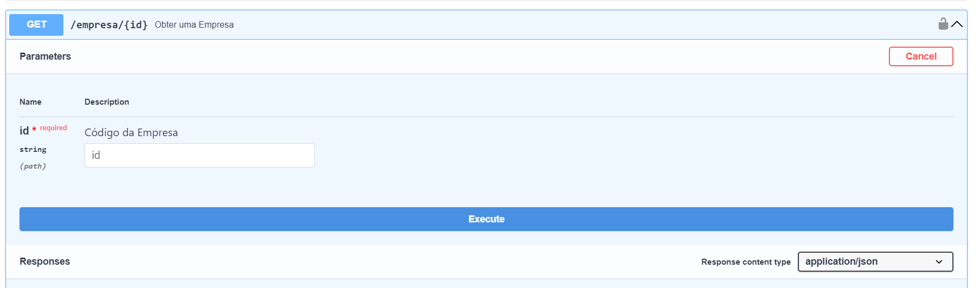Image resolution: width=980 pixels, height=288 pixels.
Task: Click the /empresa/{id} endpoint path
Action: (109, 25)
